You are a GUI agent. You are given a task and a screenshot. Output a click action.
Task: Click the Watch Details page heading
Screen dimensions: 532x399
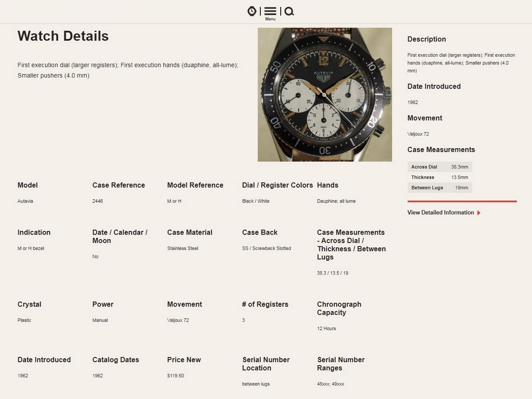pos(63,36)
